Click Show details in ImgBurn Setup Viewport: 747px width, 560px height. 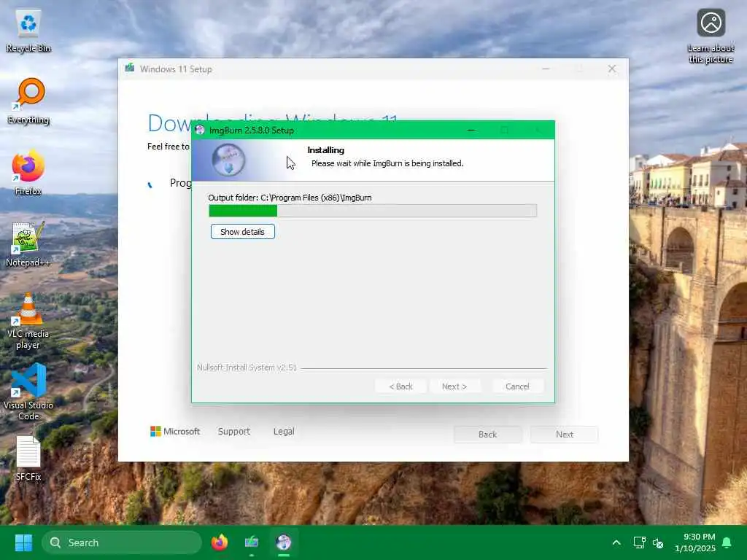(242, 231)
